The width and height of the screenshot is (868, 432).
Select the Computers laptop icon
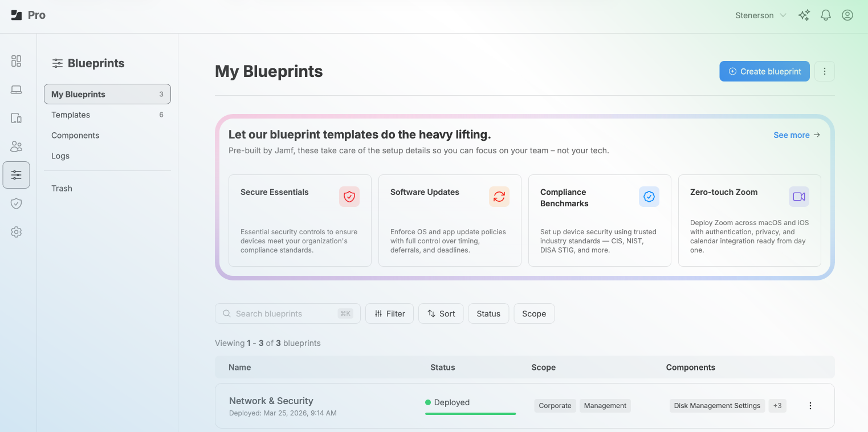[16, 89]
